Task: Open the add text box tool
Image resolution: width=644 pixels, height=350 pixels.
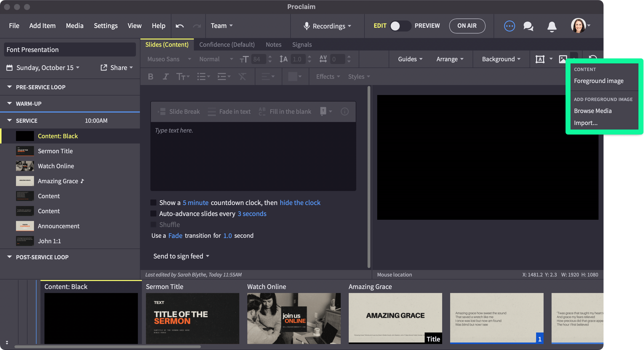Action: [x=541, y=59]
